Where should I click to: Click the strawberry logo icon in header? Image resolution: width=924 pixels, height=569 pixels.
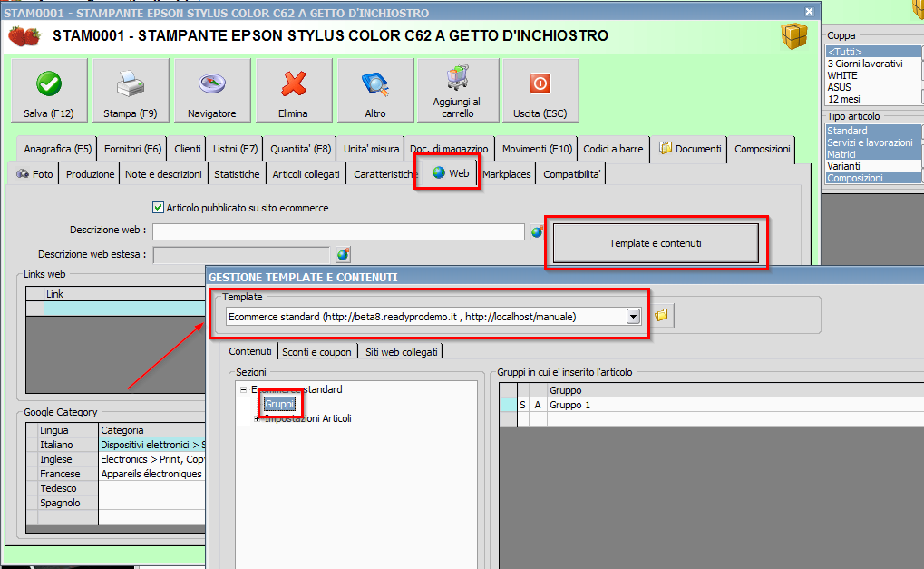point(24,36)
